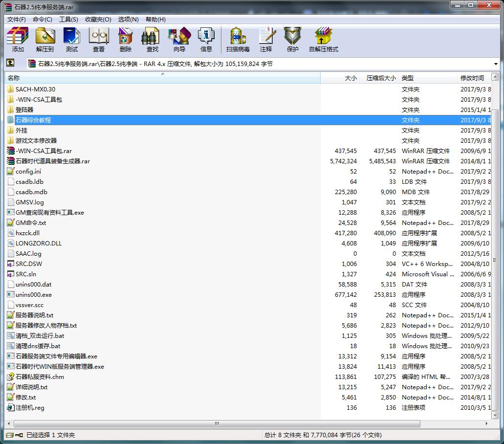Show archive 信息 (Info) icon
This screenshot has width=504, height=444.
pyautogui.click(x=206, y=36)
